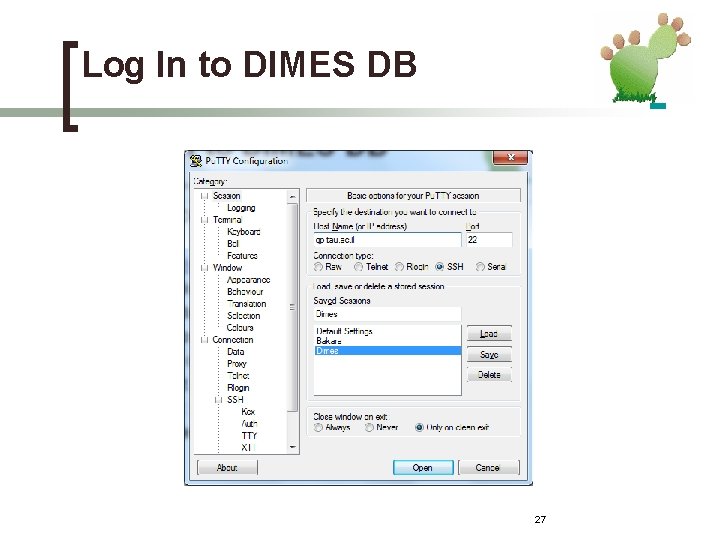This screenshot has height=540, width=720.
Task: Click the Saved Sessions name field
Action: (387, 315)
